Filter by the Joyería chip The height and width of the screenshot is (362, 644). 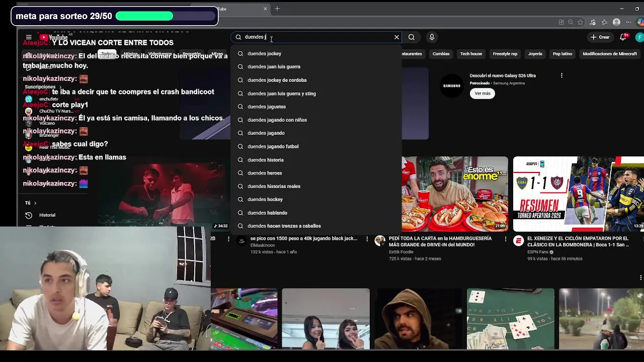pyautogui.click(x=535, y=54)
